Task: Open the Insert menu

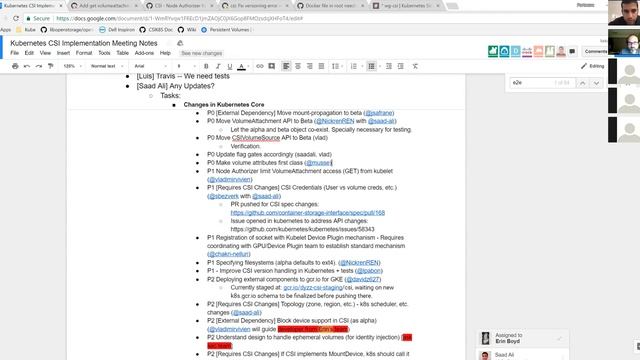Action: 63,53
